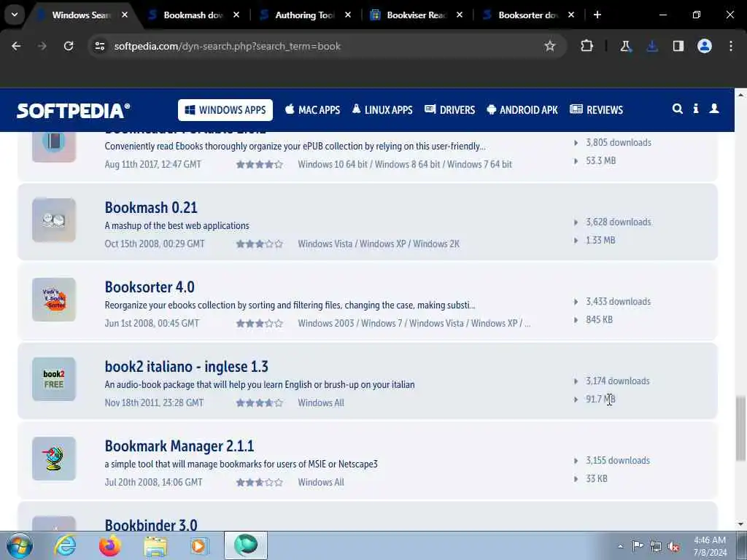Open the Drivers section

[x=449, y=110]
